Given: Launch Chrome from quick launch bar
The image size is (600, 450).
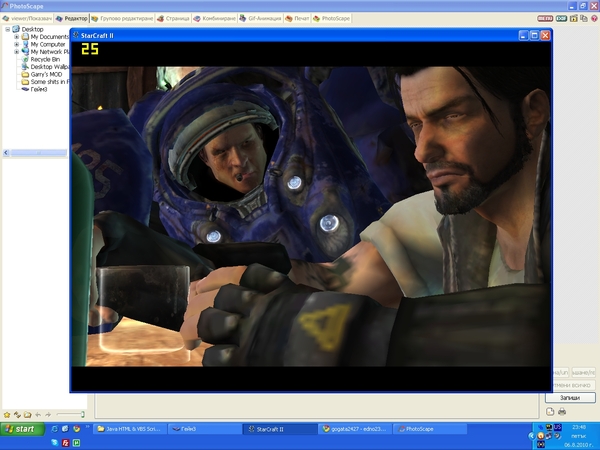Looking at the screenshot, I should pos(77,429).
